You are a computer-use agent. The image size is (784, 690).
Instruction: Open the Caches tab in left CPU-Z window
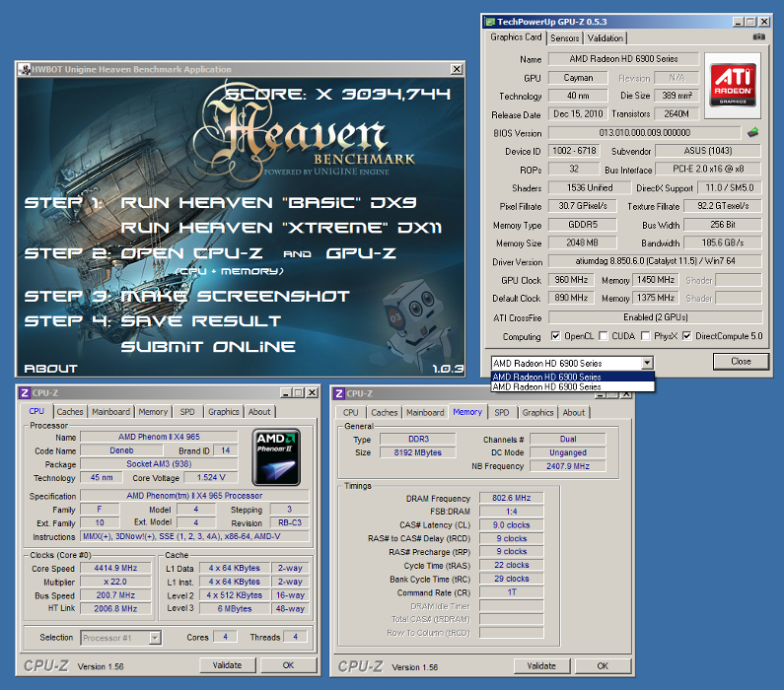pyautogui.click(x=69, y=412)
